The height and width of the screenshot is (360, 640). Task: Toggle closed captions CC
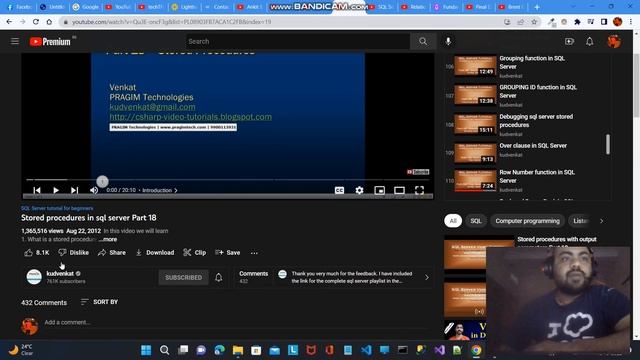coord(339,190)
